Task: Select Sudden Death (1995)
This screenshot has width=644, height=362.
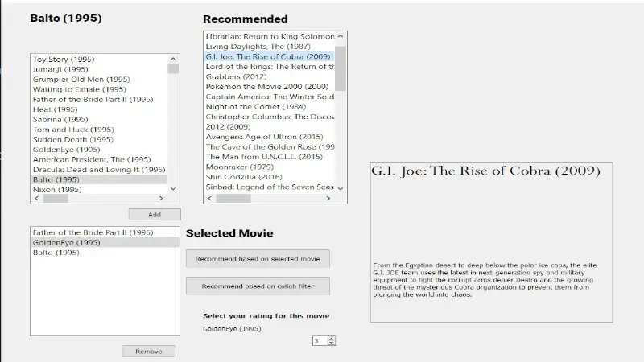Action: pyautogui.click(x=99, y=139)
